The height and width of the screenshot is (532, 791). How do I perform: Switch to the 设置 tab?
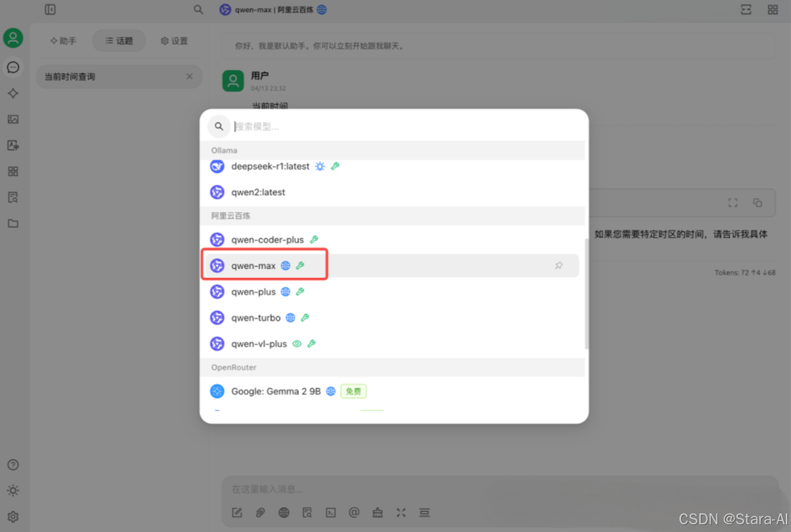(x=174, y=41)
